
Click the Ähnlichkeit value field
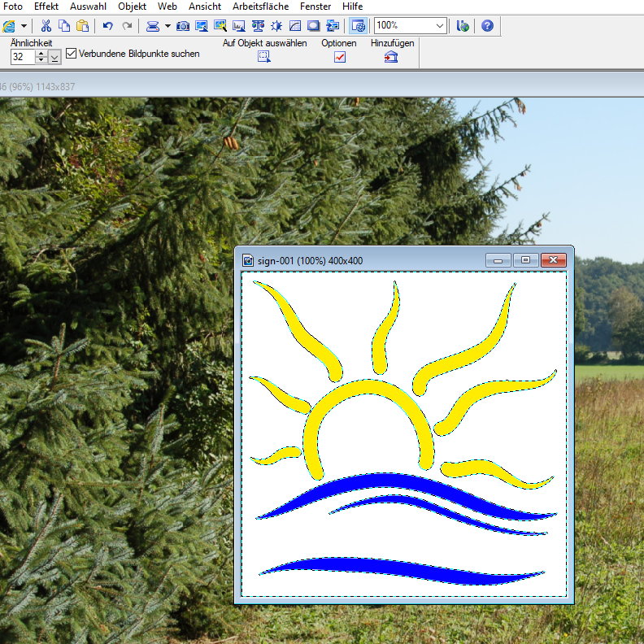(x=22, y=57)
